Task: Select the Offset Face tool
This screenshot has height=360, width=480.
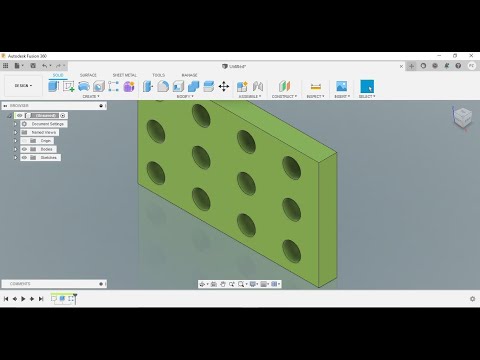Action: pos(209,86)
